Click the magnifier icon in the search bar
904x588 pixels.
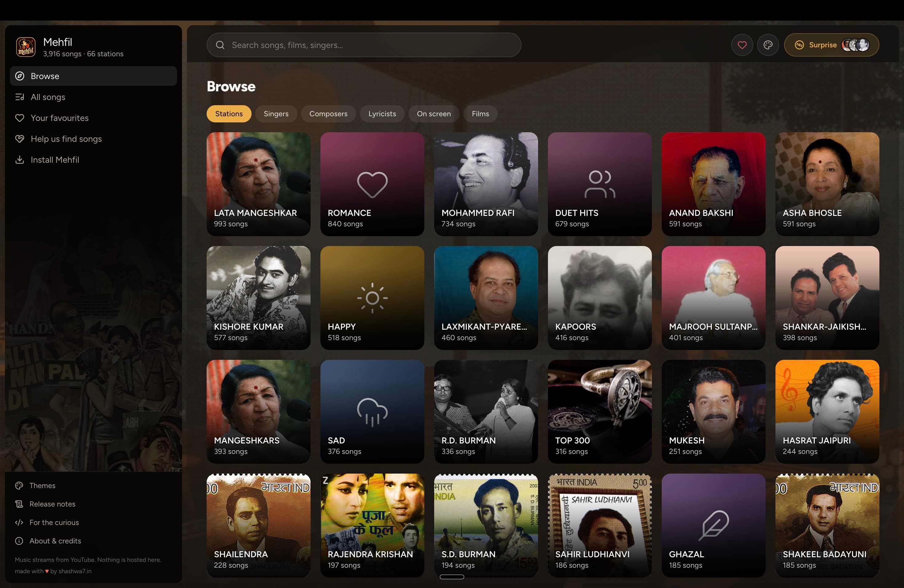tap(220, 45)
